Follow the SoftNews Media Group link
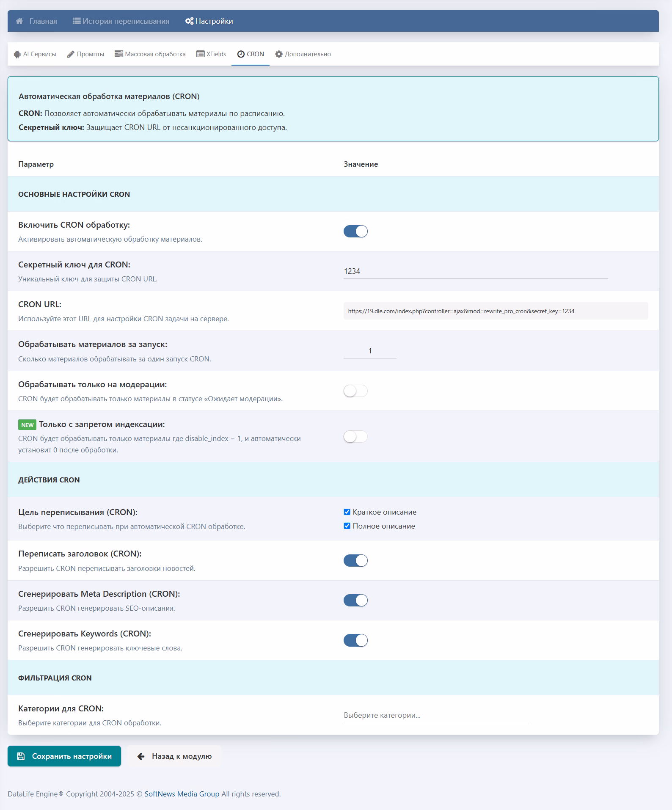The image size is (672, 810). tap(182, 794)
